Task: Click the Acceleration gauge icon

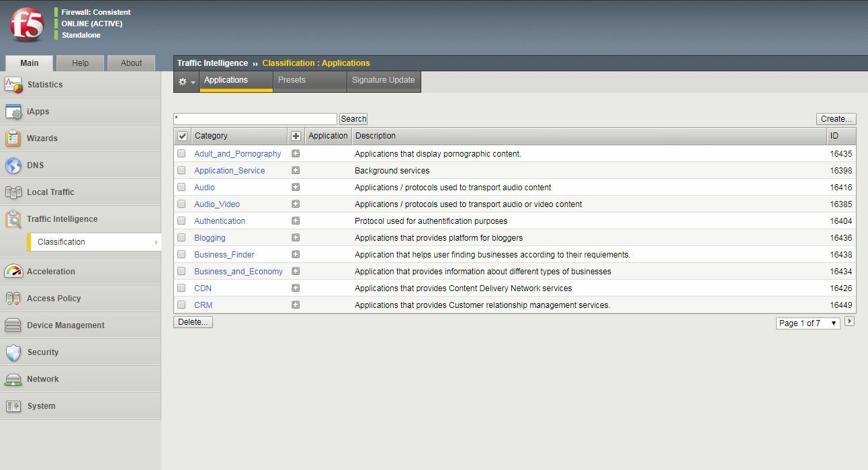Action: point(13,272)
